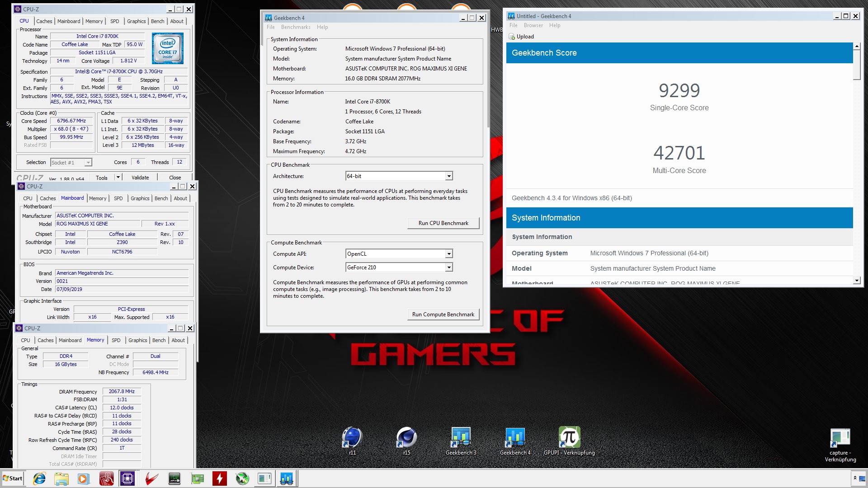
Task: Run the CPU Benchmark
Action: tap(443, 223)
